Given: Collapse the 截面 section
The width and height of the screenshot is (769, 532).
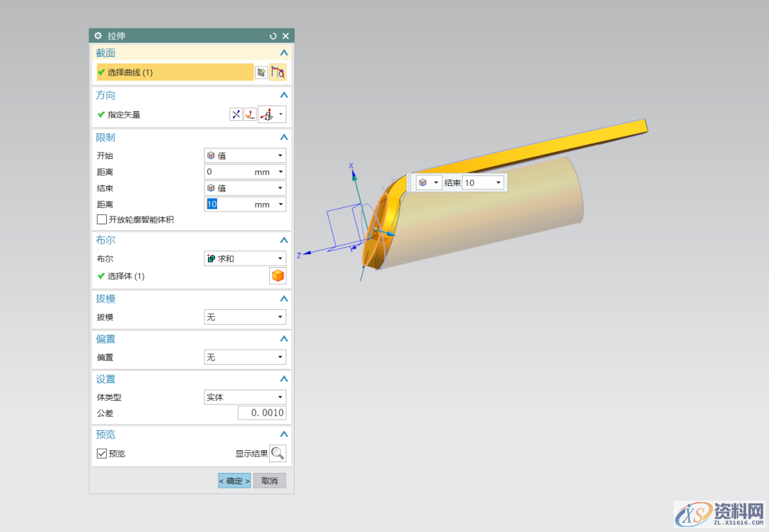Looking at the screenshot, I should pyautogui.click(x=284, y=53).
